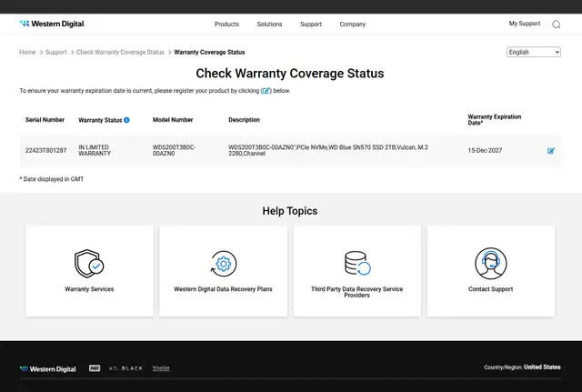Click the register product edit icon in row
This screenshot has width=582, height=392.
(551, 151)
